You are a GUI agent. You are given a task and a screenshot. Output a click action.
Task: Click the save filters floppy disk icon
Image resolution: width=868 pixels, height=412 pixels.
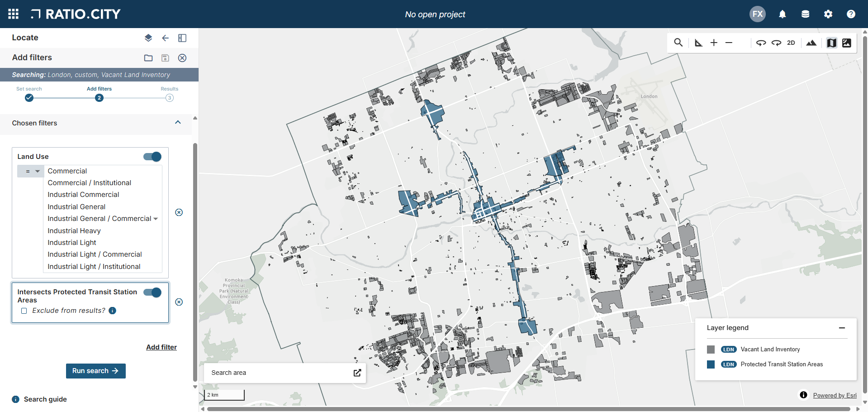tap(165, 58)
